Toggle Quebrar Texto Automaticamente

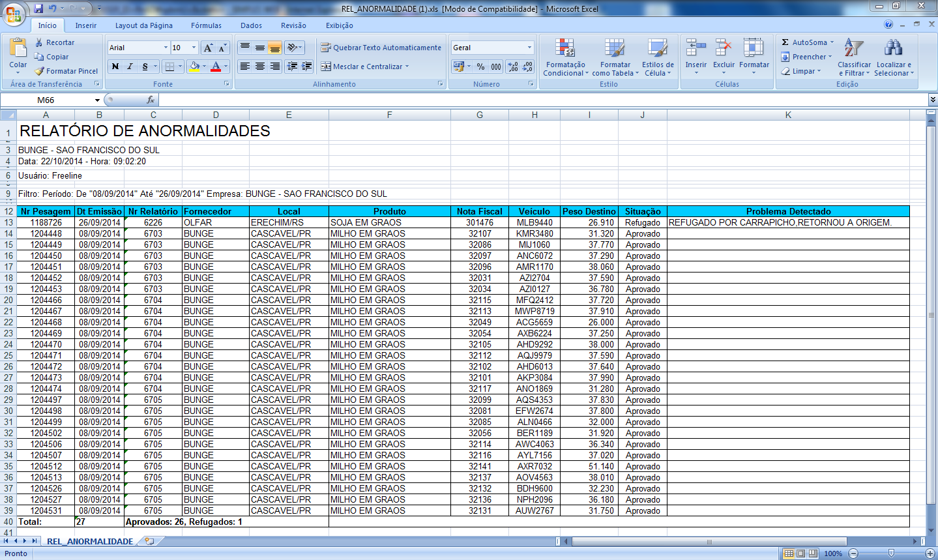(381, 48)
